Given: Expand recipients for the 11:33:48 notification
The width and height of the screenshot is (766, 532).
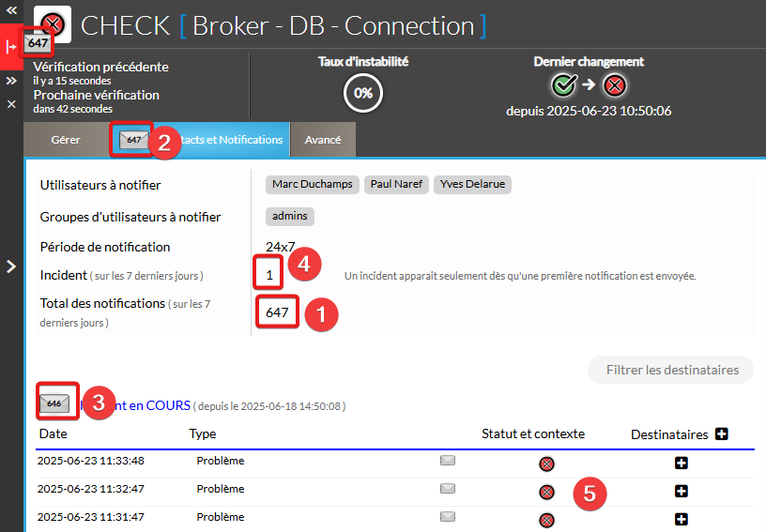Looking at the screenshot, I should [681, 463].
